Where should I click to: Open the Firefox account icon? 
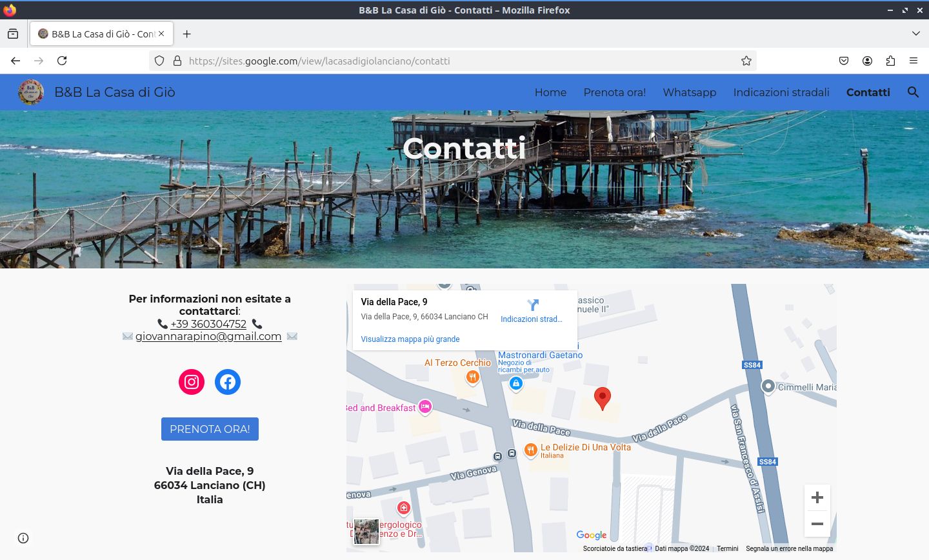point(867,61)
